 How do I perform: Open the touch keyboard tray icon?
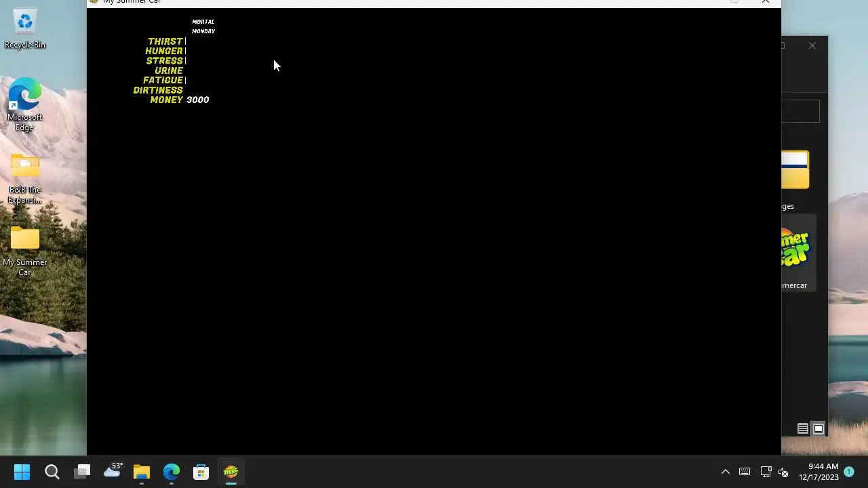[x=745, y=472]
